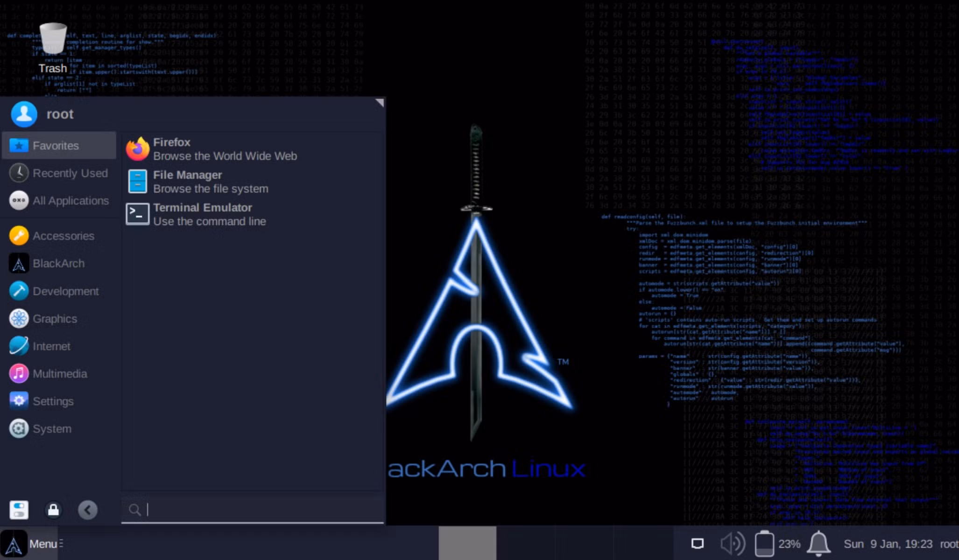Click the log out arrow icon
Screen dimensions: 959x560
point(88,510)
